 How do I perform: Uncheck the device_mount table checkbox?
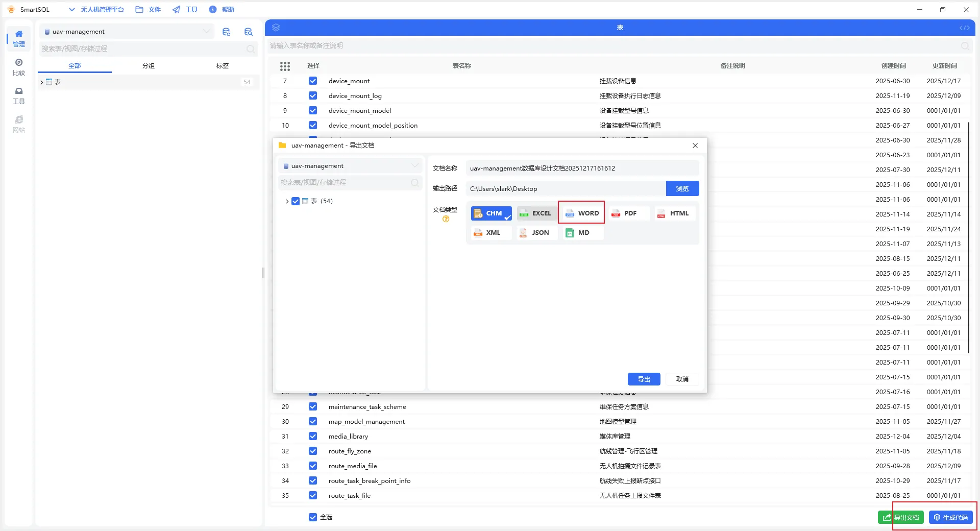(x=313, y=81)
